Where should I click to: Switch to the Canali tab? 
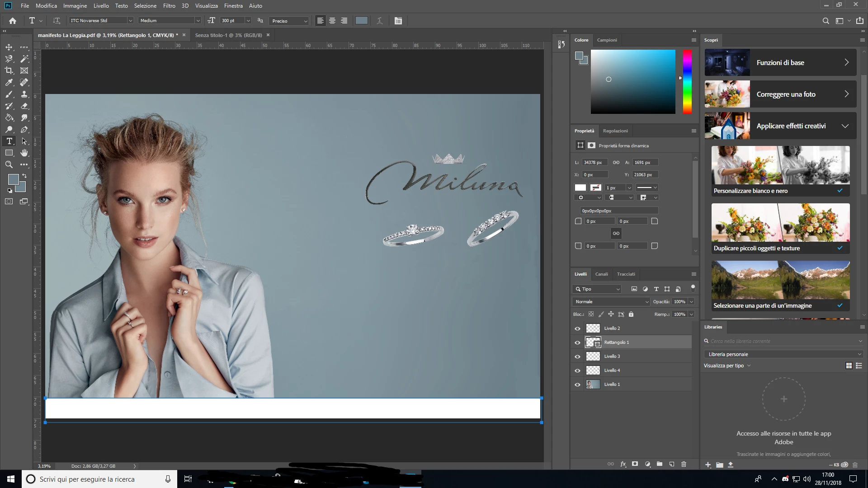601,274
